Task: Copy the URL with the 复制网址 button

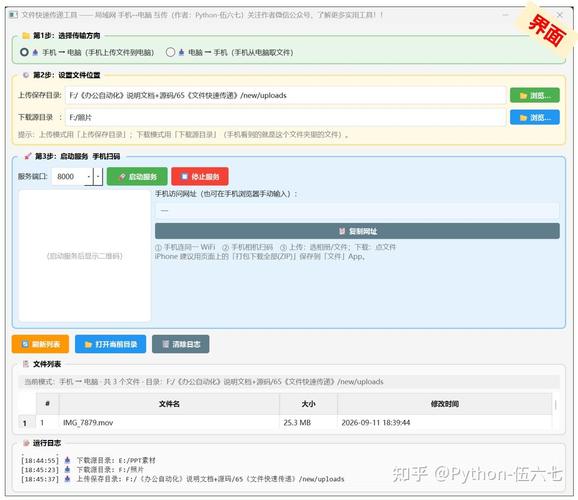Action: pyautogui.click(x=357, y=231)
